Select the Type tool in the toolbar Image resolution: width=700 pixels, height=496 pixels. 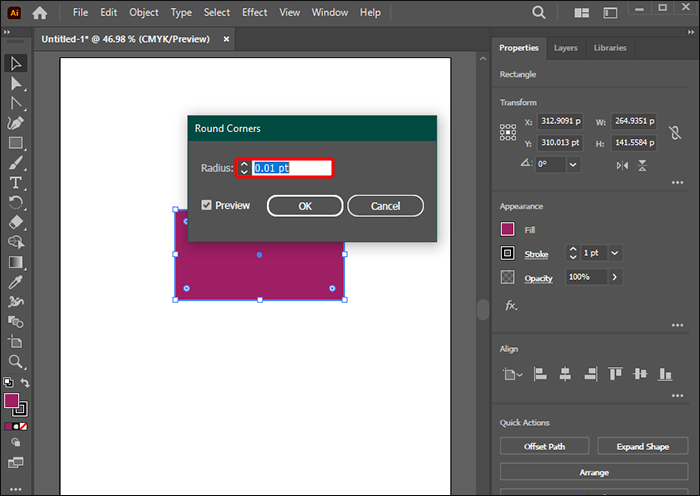pos(16,183)
